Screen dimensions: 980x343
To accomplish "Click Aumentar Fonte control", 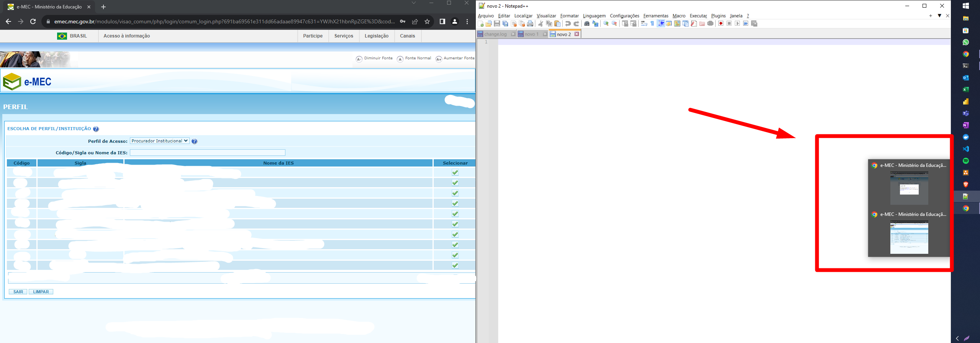I will click(455, 58).
